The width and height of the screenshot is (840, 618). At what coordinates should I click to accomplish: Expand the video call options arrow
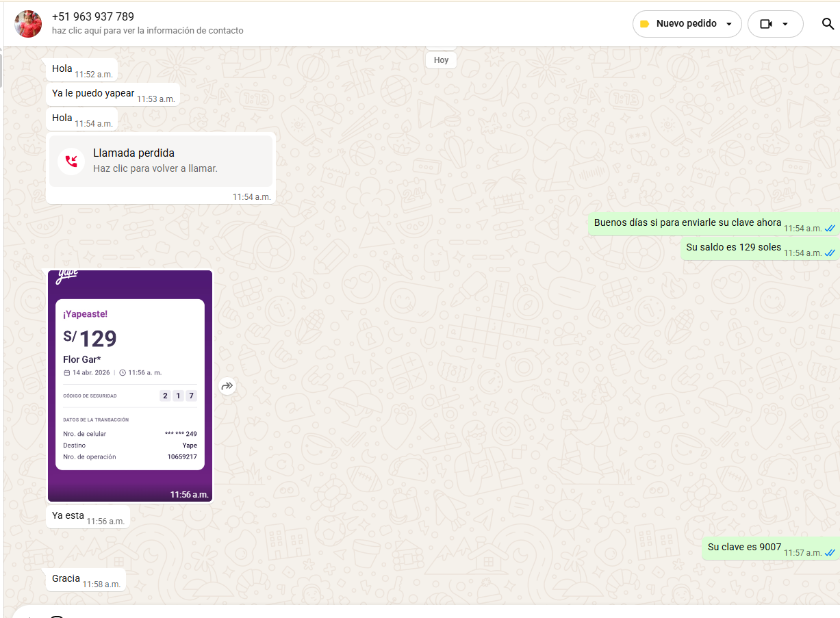pyautogui.click(x=785, y=24)
